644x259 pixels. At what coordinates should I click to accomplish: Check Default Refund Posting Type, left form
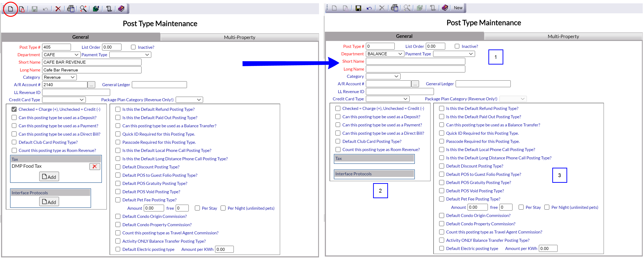[x=118, y=109]
